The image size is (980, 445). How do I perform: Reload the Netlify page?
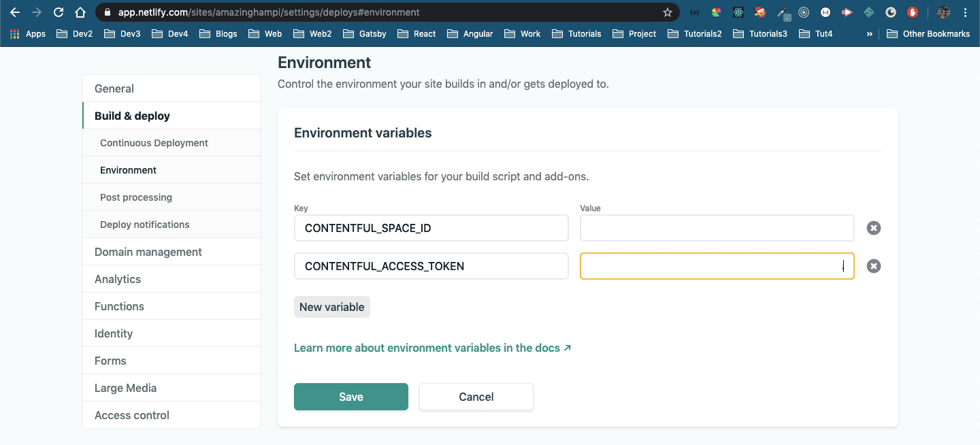59,12
